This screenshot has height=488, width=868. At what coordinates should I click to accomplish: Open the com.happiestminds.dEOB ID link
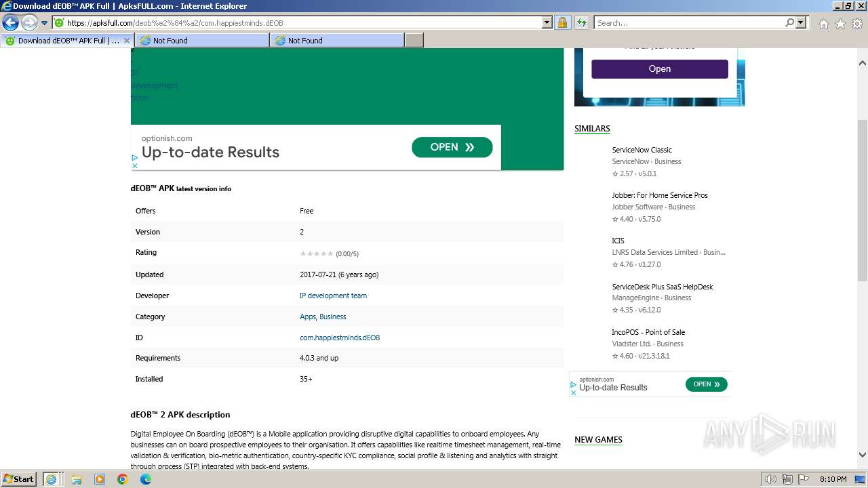click(340, 338)
